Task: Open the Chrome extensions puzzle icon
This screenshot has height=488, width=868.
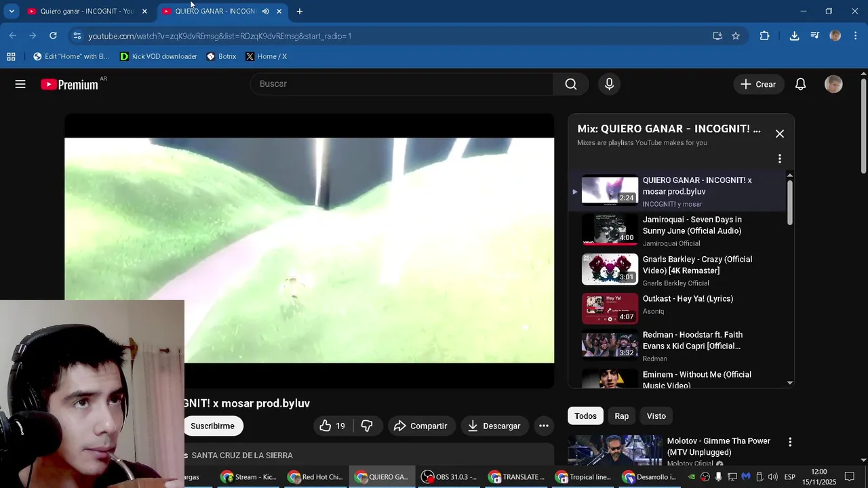Action: pos(764,36)
